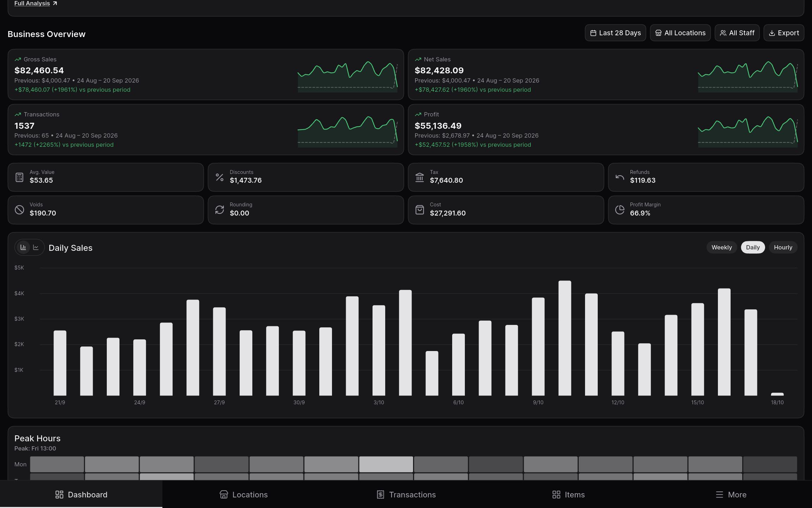Click the Discounts percent icon
Screen dimensions: 812x508
point(220,177)
